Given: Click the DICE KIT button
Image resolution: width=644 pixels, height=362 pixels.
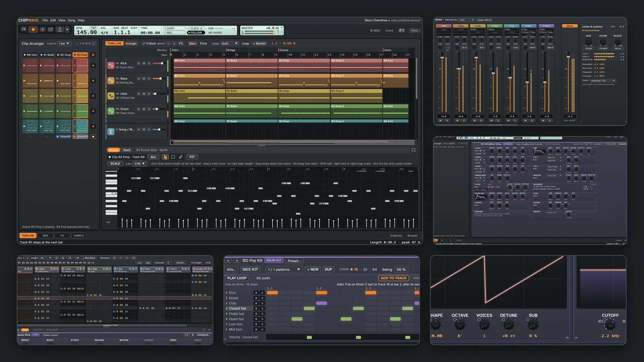Looking at the screenshot, I should point(250,269).
